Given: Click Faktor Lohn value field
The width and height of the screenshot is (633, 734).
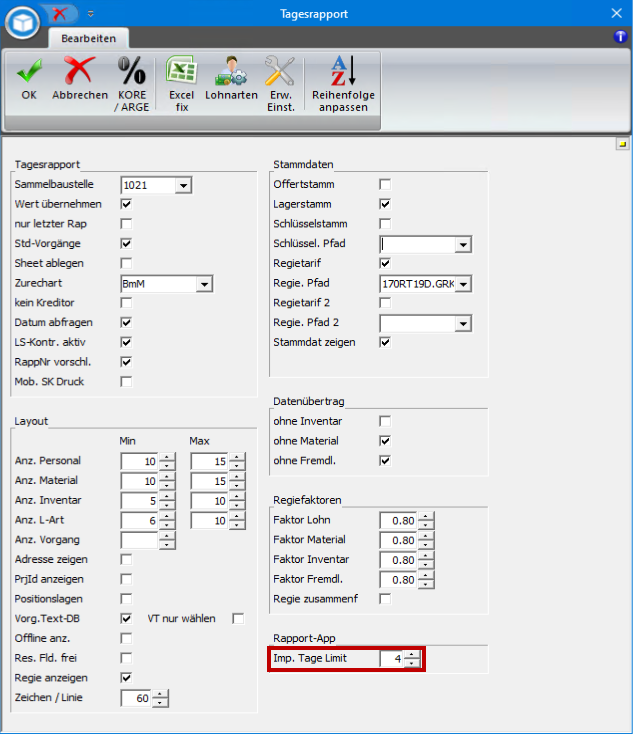Looking at the screenshot, I should (x=398, y=521).
